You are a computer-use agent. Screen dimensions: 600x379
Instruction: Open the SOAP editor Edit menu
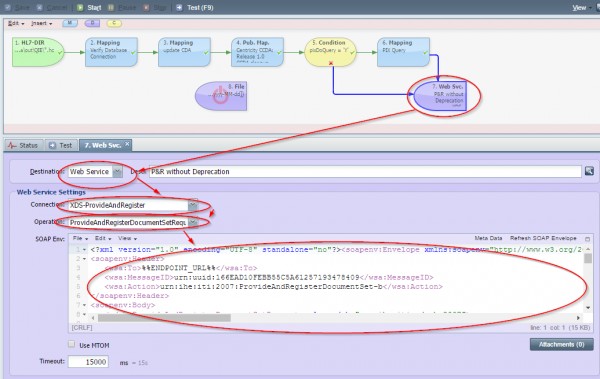(103, 238)
